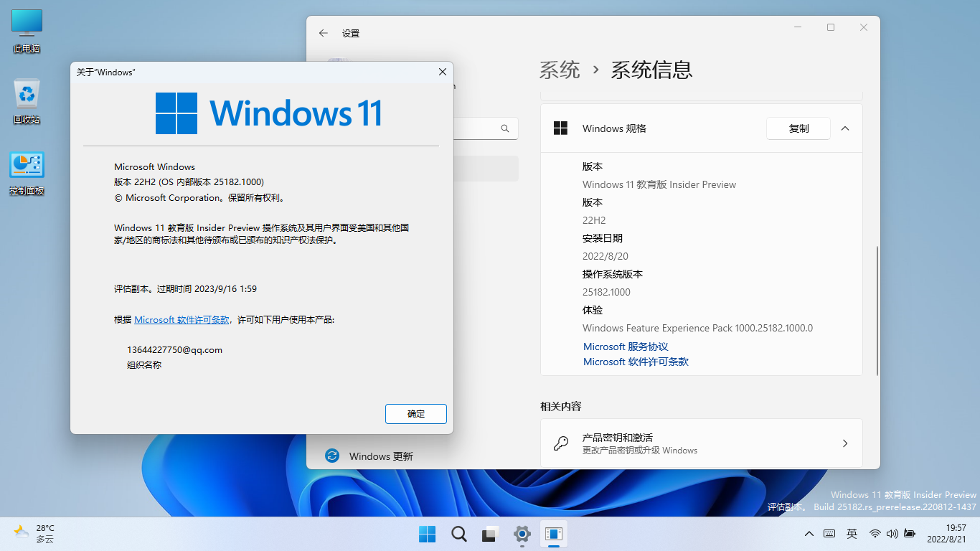Open taskbar Search magnifier
This screenshot has width=980, height=551.
point(459,534)
